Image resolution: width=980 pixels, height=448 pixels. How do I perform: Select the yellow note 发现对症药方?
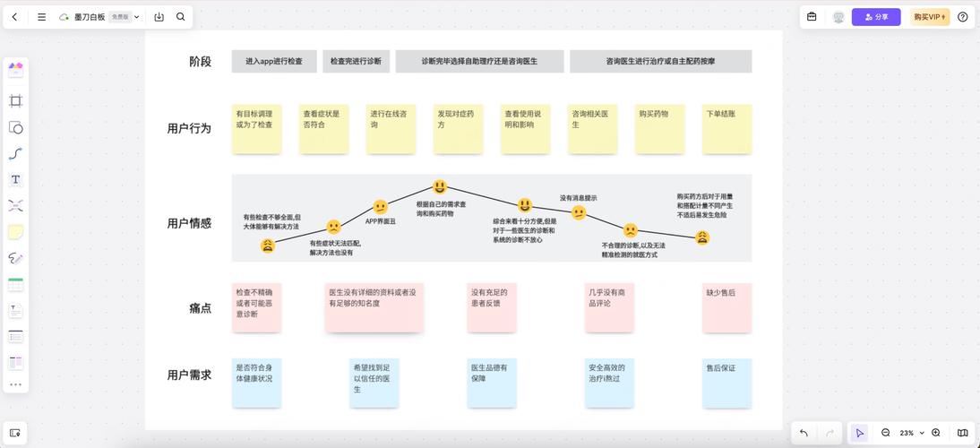click(x=458, y=129)
